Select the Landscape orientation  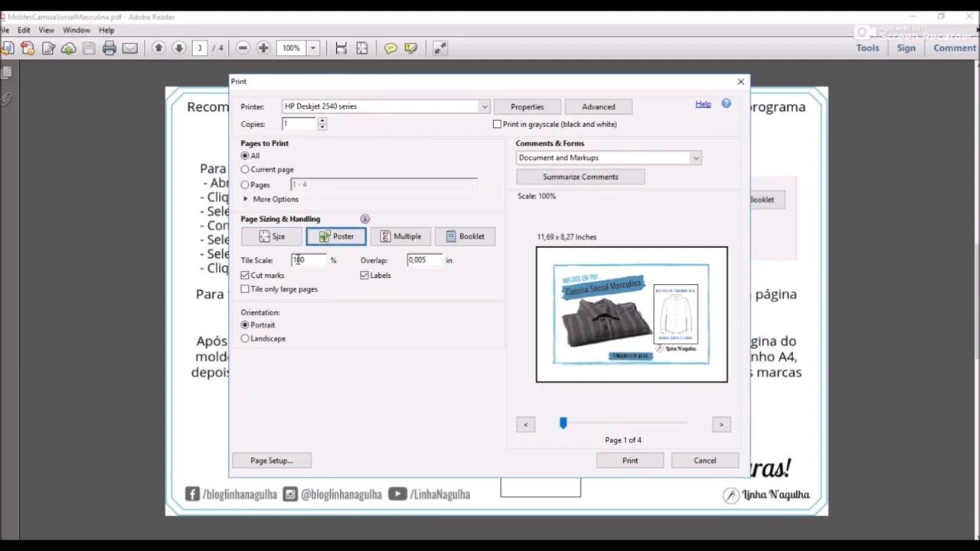point(245,338)
